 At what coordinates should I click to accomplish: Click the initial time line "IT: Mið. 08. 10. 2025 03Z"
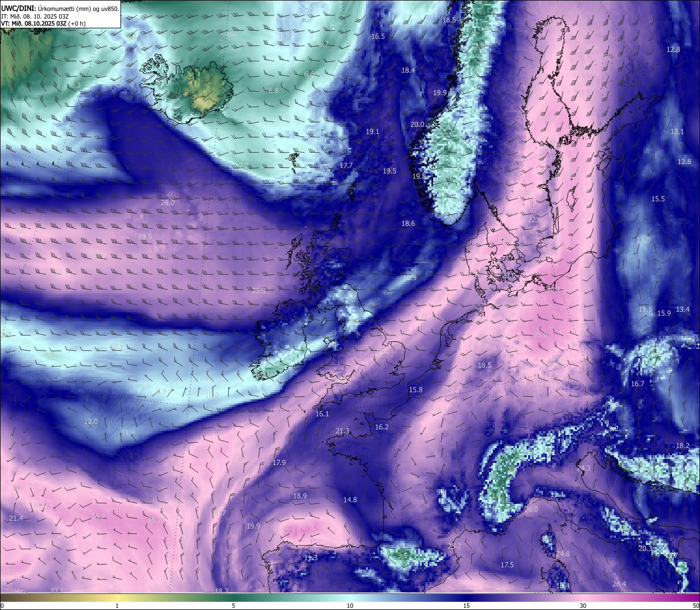[x=35, y=16]
